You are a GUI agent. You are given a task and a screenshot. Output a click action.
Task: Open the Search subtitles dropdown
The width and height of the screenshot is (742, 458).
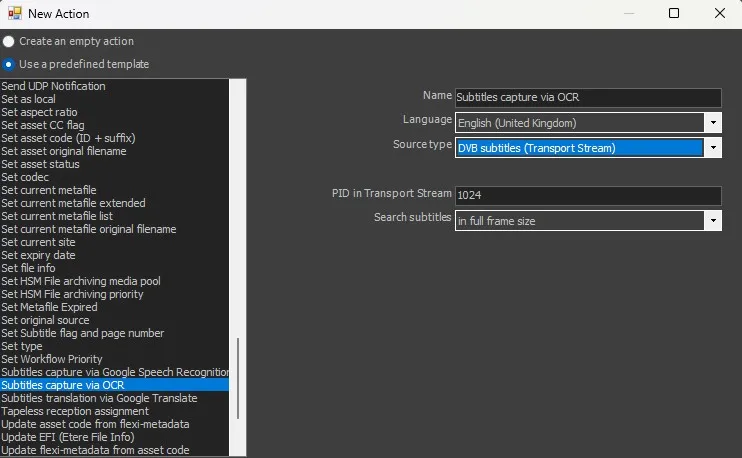(712, 221)
